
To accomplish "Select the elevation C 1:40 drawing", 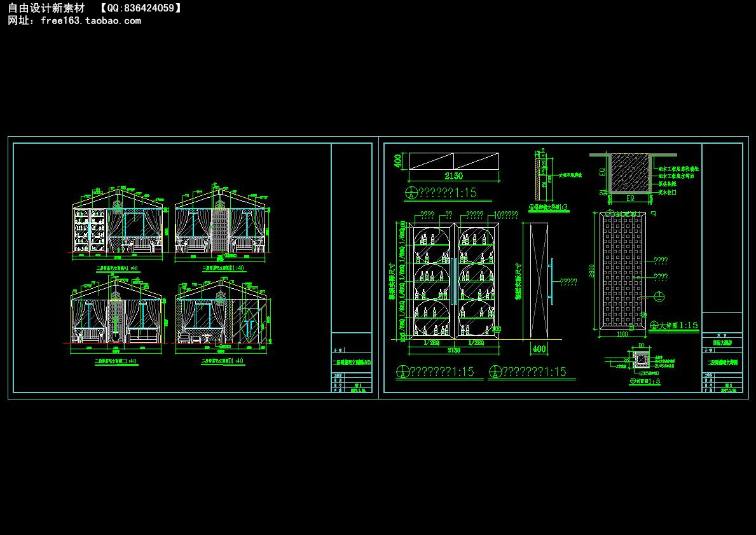I will 116,314.
